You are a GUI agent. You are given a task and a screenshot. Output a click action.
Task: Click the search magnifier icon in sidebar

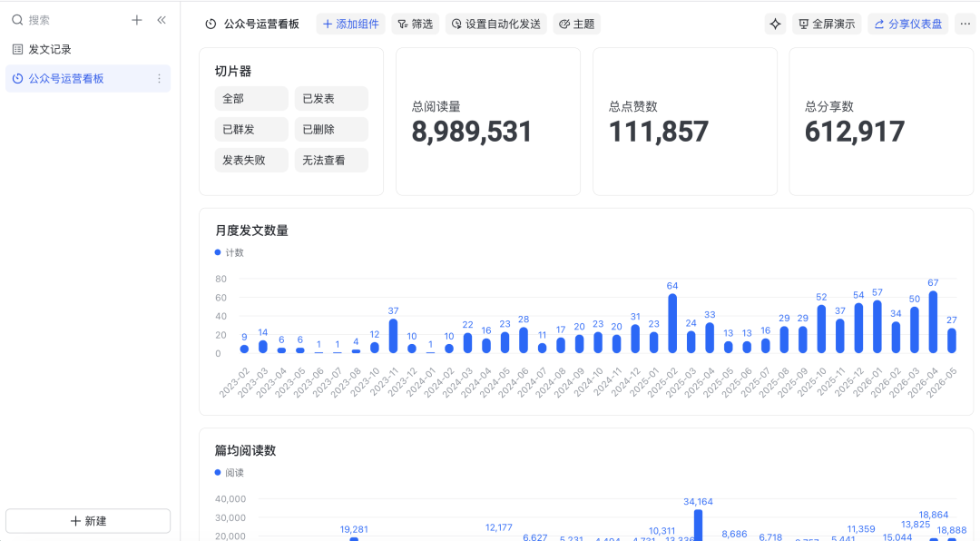[17, 20]
